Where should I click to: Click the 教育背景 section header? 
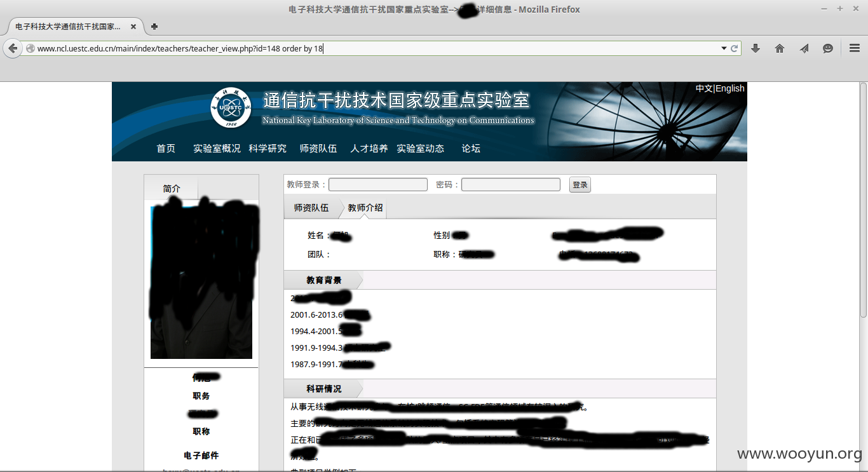point(324,280)
